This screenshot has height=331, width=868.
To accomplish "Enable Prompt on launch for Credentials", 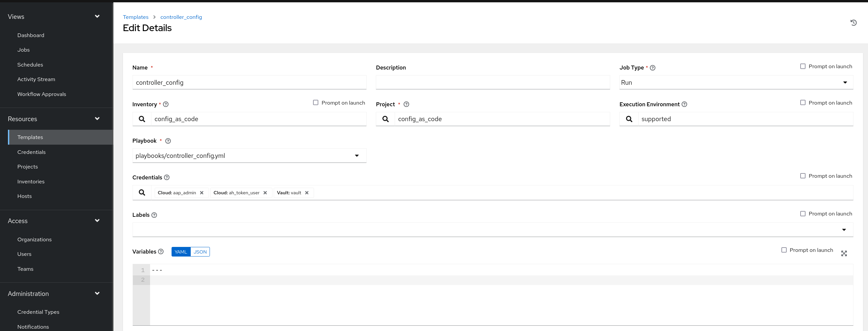I will point(803,176).
